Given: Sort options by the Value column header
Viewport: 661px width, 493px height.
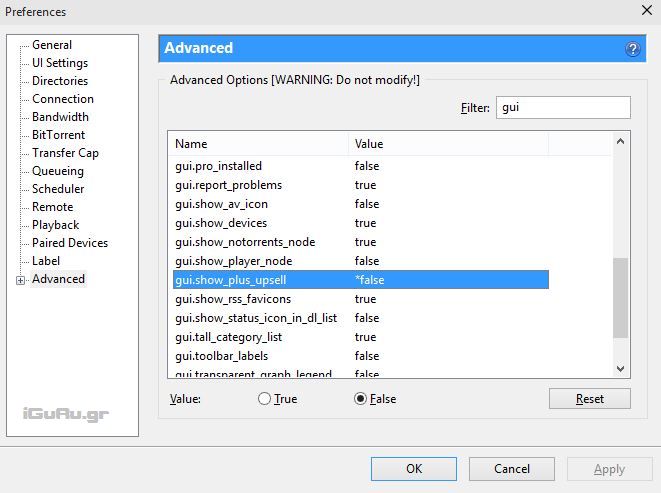Looking at the screenshot, I should tap(447, 144).
